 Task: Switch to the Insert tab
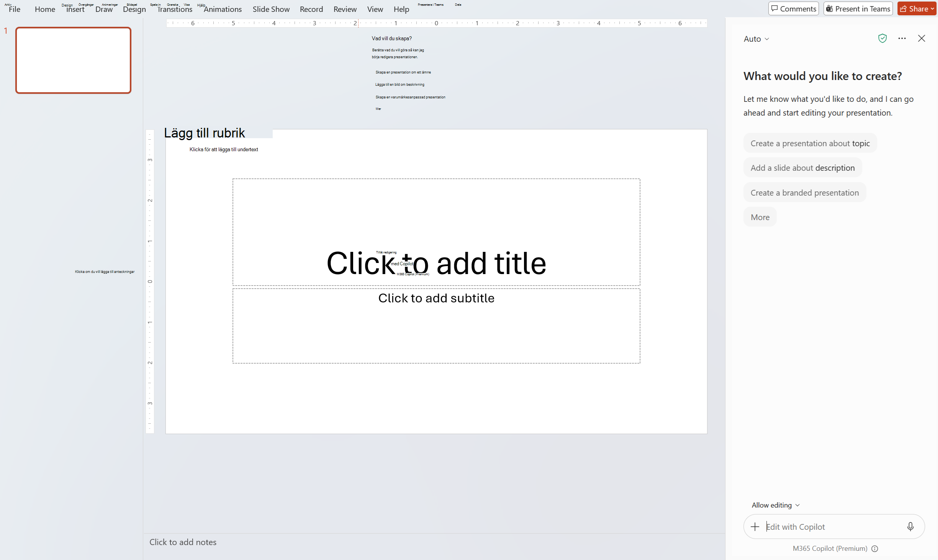[x=75, y=9]
